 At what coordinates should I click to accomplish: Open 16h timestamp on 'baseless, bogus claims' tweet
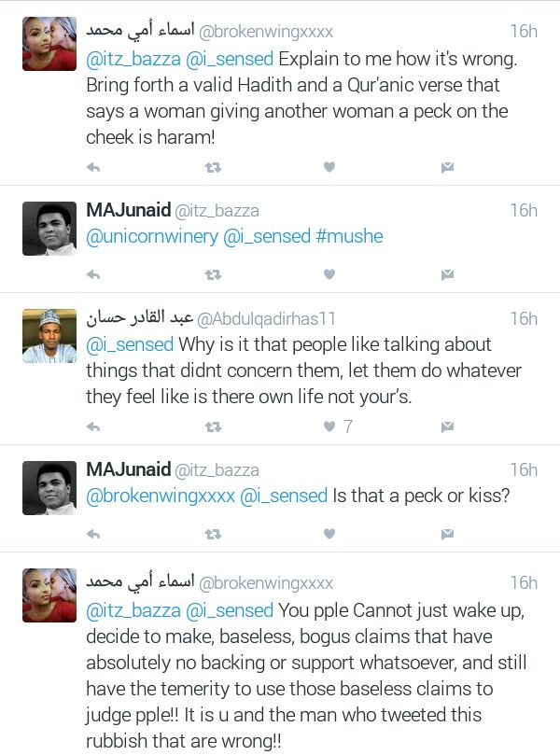(x=524, y=582)
